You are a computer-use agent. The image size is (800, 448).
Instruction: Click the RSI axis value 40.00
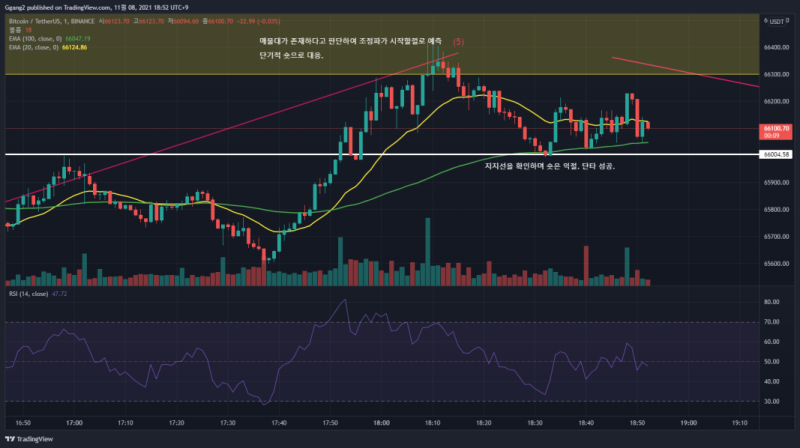tap(771, 382)
